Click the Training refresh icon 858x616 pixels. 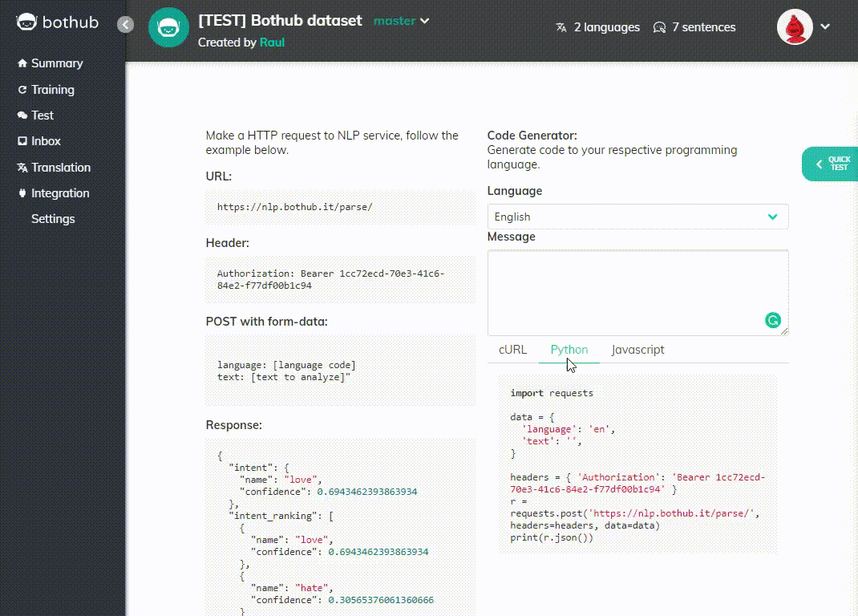pos(22,90)
